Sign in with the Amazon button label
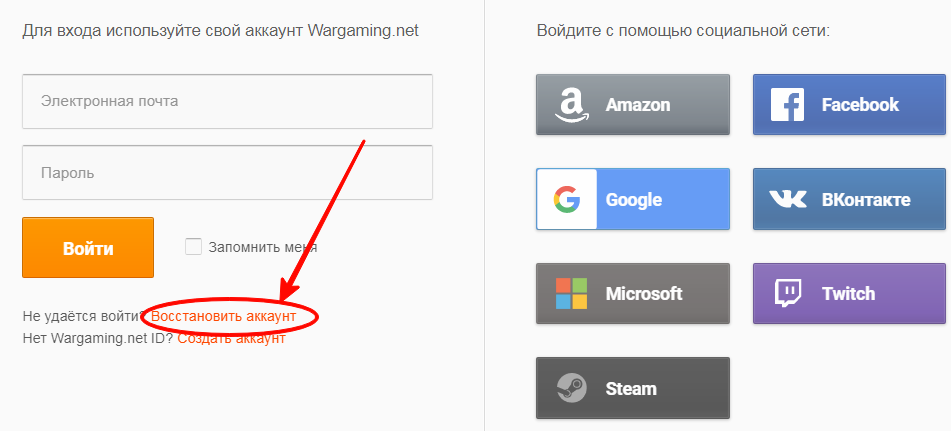 638,104
